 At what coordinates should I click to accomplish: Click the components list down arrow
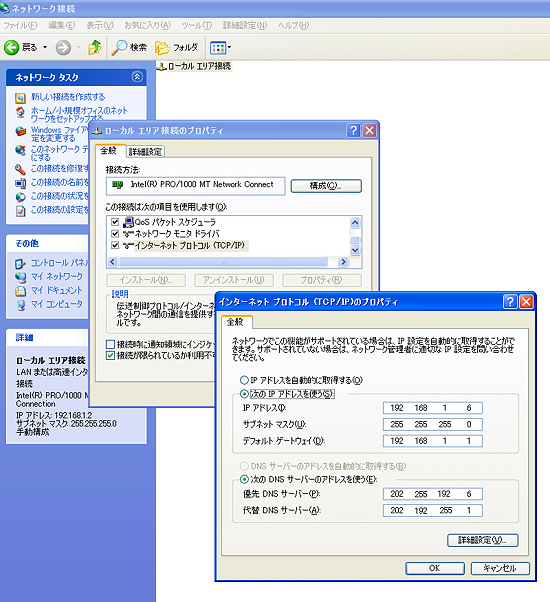click(x=355, y=251)
